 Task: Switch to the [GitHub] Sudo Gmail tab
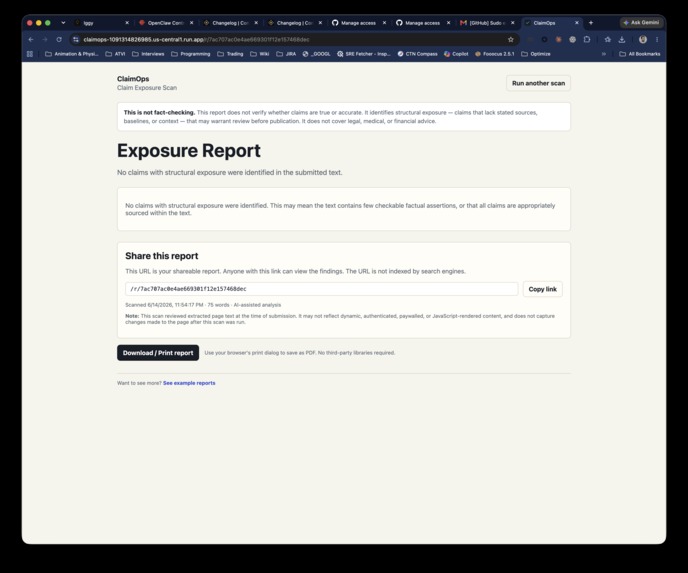click(487, 23)
